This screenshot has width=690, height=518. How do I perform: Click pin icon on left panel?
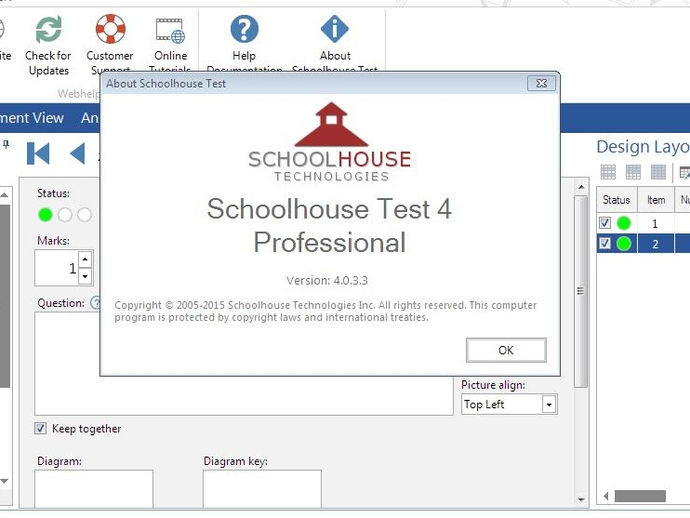6,144
